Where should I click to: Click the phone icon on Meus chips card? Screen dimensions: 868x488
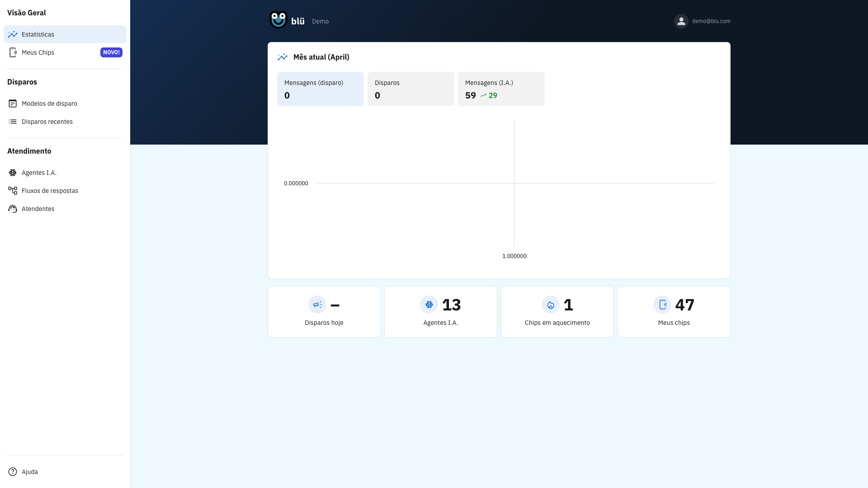(x=662, y=305)
